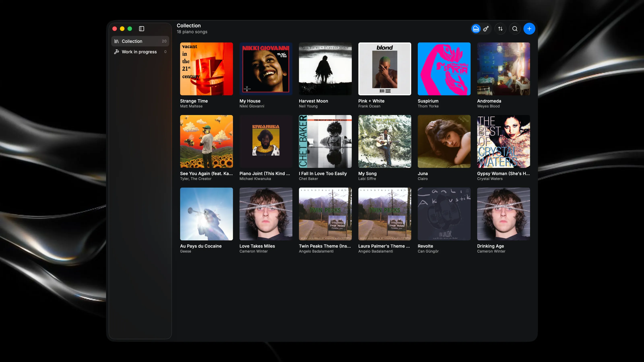Click the title "See You Again (feat. Ka..."
Image resolution: width=644 pixels, height=362 pixels.
[206, 173]
